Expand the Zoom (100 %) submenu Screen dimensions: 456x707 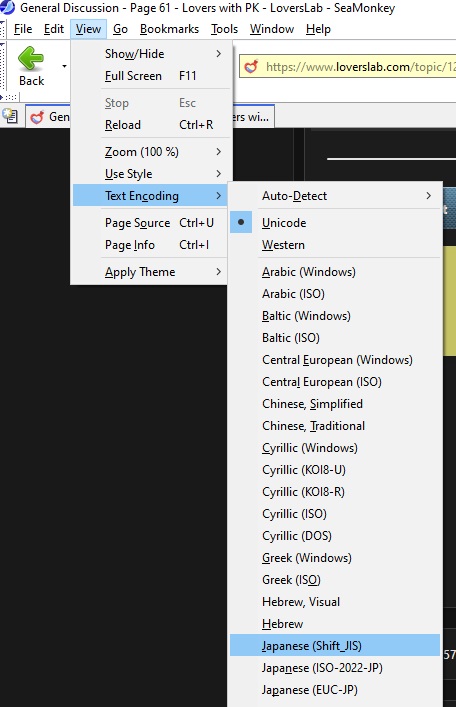coord(151,152)
